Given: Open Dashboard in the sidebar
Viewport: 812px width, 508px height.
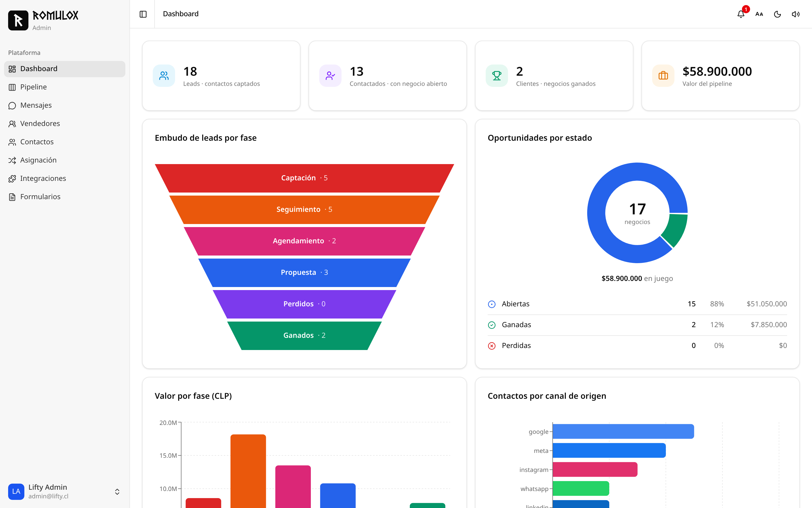Looking at the screenshot, I should 64,69.
